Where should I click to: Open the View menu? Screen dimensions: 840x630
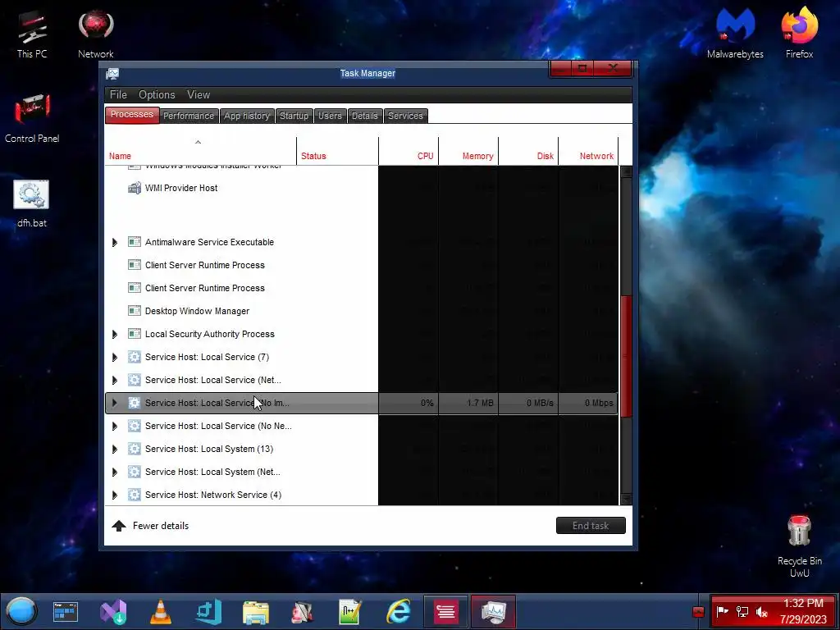(x=199, y=95)
